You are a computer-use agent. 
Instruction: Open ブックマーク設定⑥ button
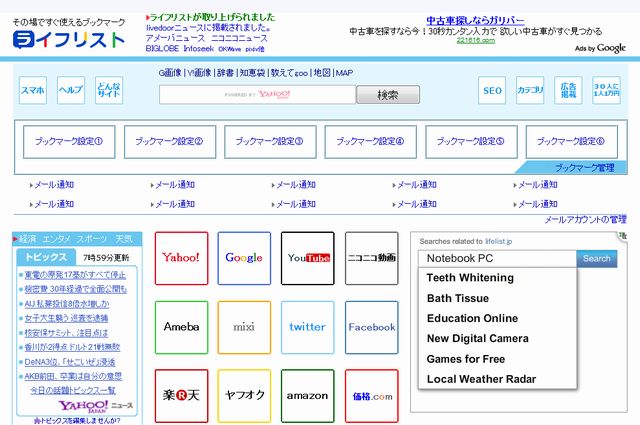point(572,142)
